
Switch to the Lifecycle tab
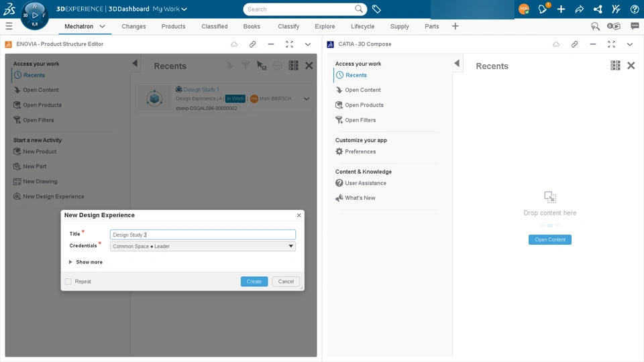363,26
